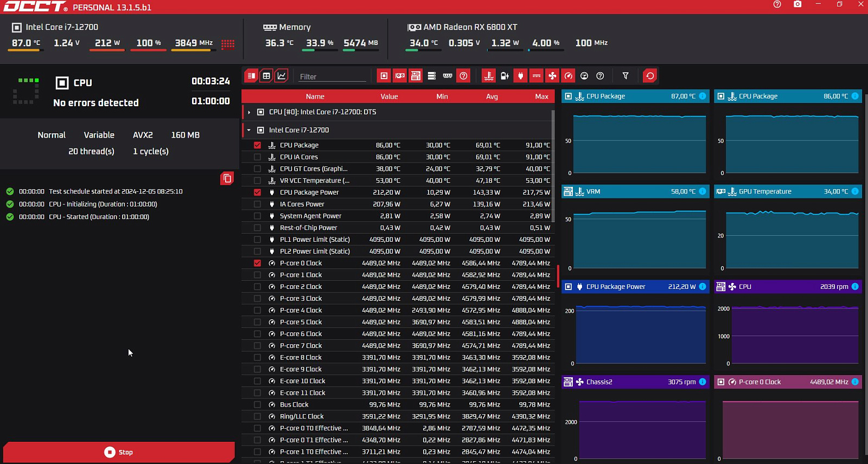868x464 pixels.
Task: Open info icon on CPU Package Power graph
Action: [x=703, y=287]
